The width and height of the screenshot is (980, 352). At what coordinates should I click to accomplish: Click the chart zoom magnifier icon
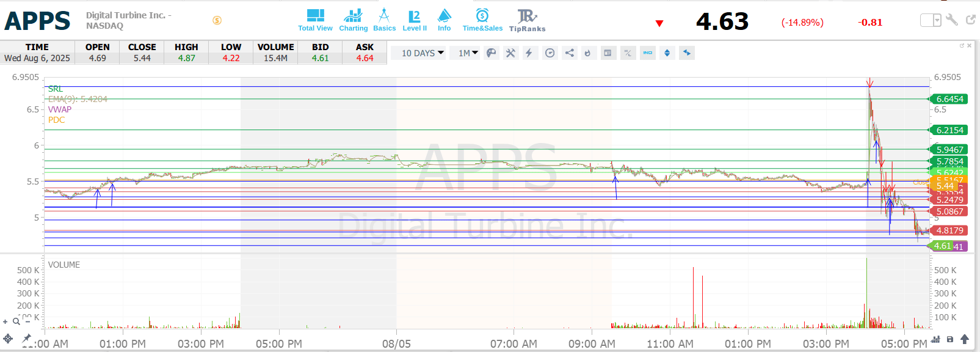(x=16, y=321)
